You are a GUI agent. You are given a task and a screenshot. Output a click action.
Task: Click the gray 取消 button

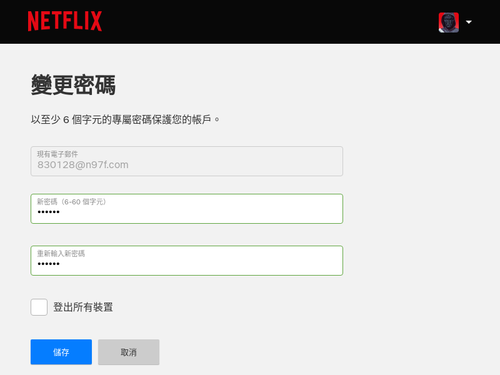click(x=129, y=352)
